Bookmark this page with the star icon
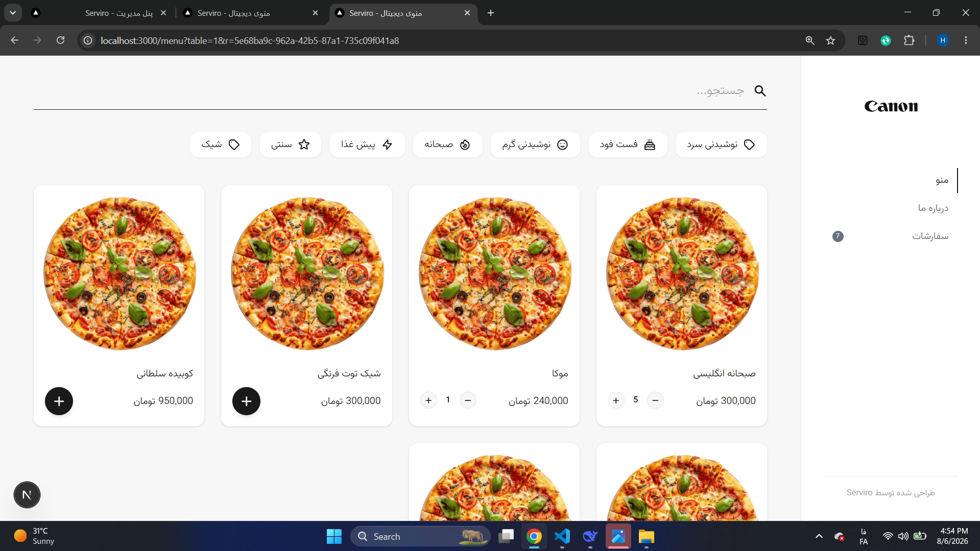Image resolution: width=980 pixels, height=551 pixels. pyautogui.click(x=831, y=40)
